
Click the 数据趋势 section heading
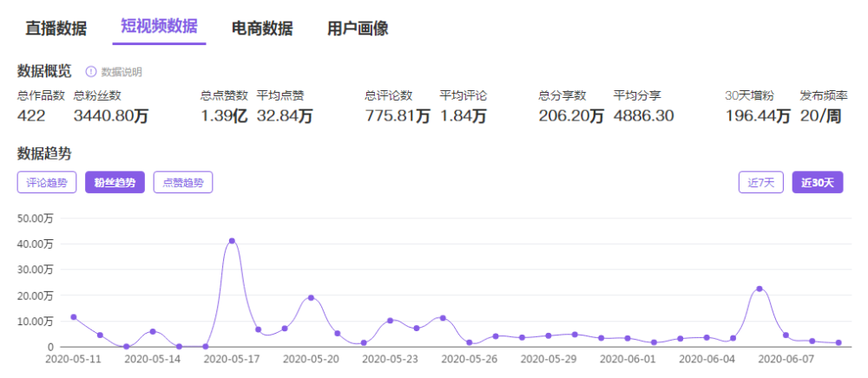pyautogui.click(x=44, y=153)
